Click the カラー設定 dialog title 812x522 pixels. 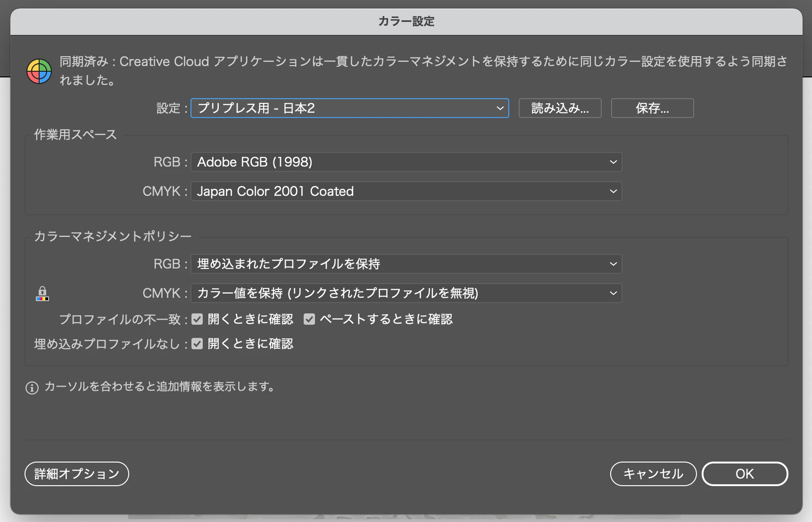pyautogui.click(x=406, y=21)
